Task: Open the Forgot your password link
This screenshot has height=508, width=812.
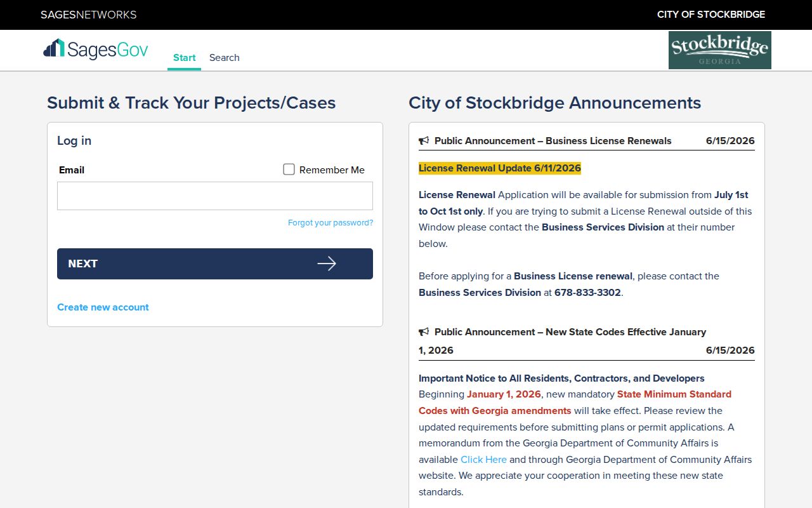Action: 331,223
